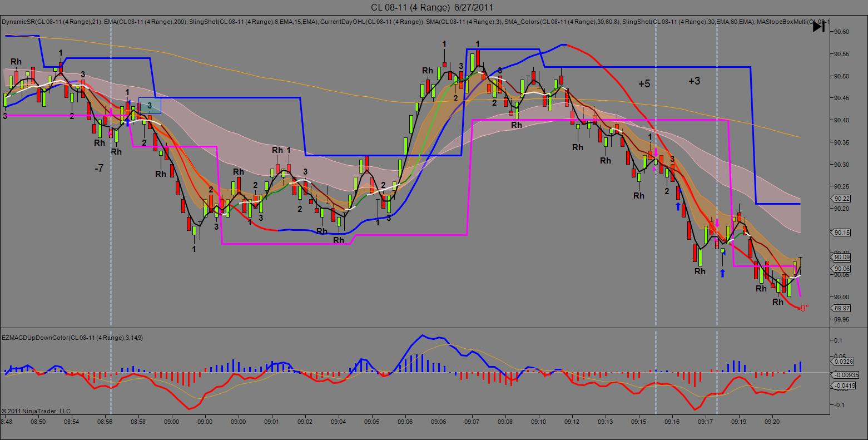Screen dimensions: 868x440
Task: Click the 09:12 time axis label
Action: point(572,422)
